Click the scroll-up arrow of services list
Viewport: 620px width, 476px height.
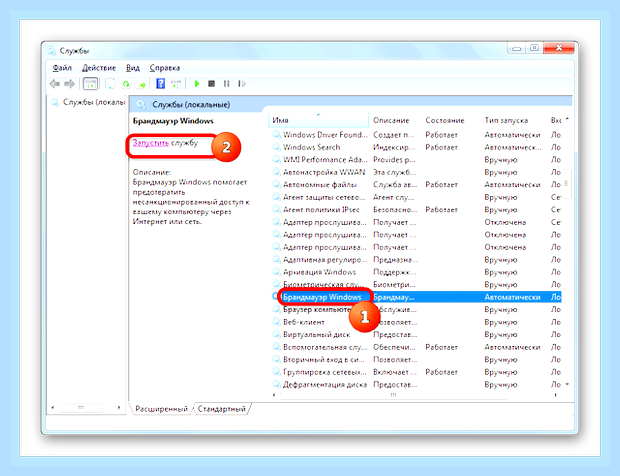click(567, 119)
